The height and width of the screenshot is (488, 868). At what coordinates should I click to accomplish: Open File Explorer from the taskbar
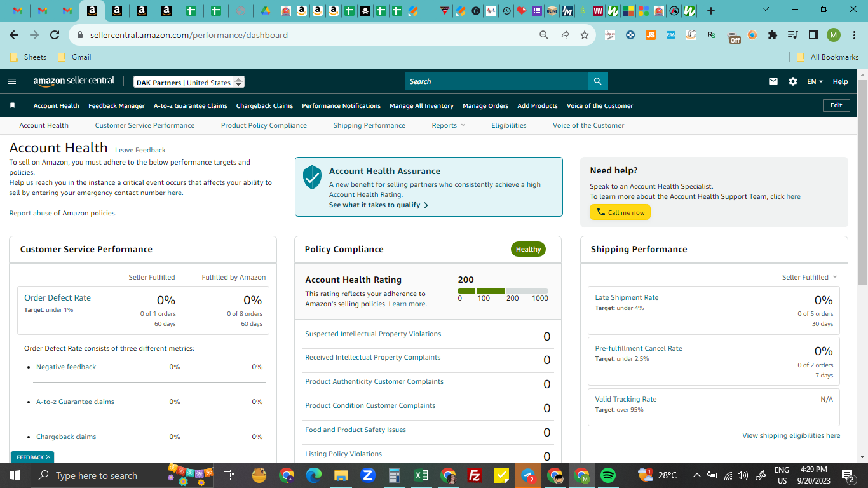coord(341,475)
